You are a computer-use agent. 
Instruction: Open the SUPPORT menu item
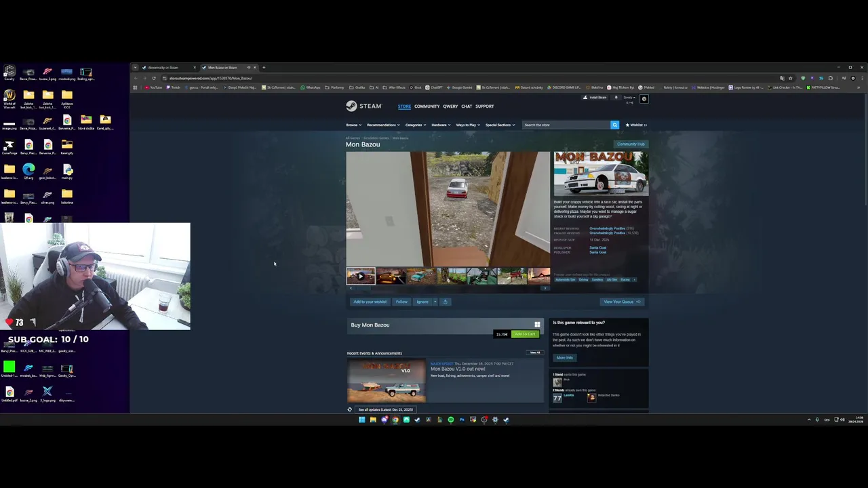pyautogui.click(x=484, y=106)
